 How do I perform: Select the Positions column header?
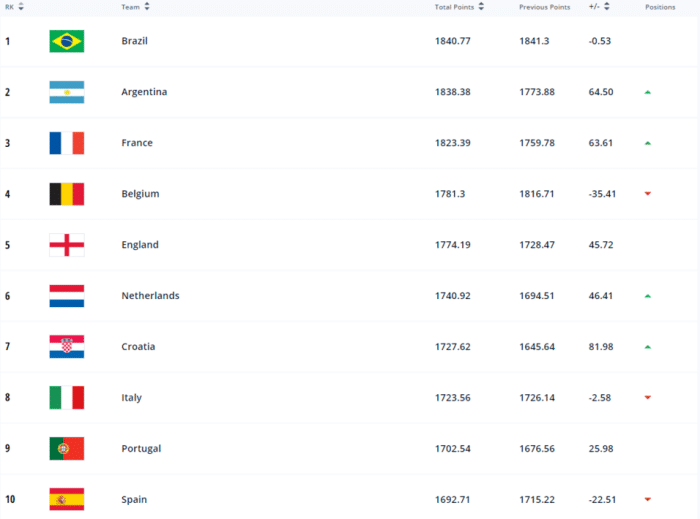point(660,7)
